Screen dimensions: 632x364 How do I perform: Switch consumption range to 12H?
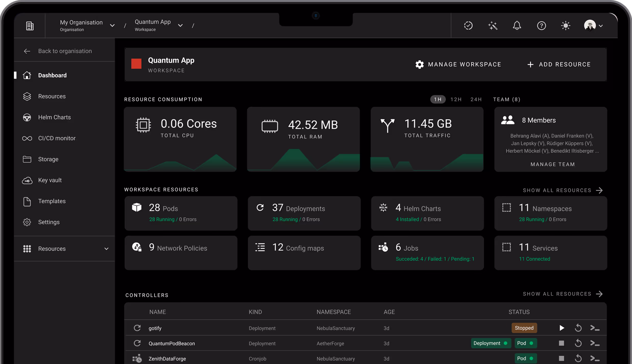[456, 99]
